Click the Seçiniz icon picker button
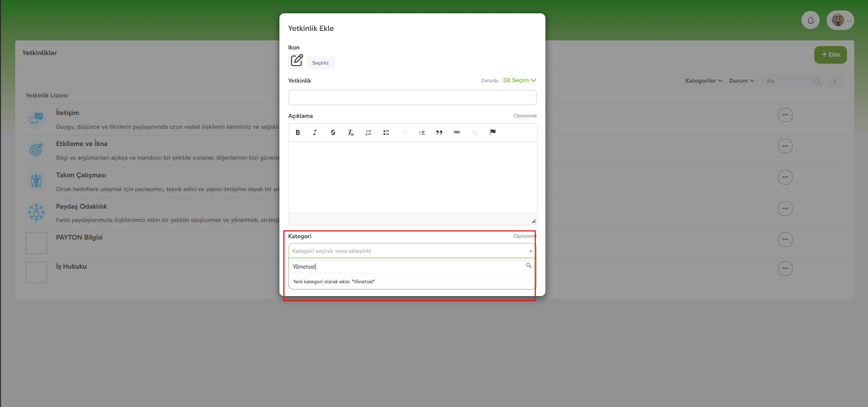Viewport: 868px width, 407px height. (320, 63)
